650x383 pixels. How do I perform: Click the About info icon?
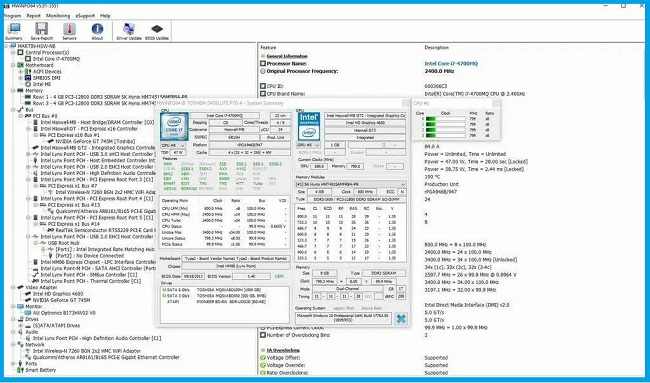click(x=97, y=31)
